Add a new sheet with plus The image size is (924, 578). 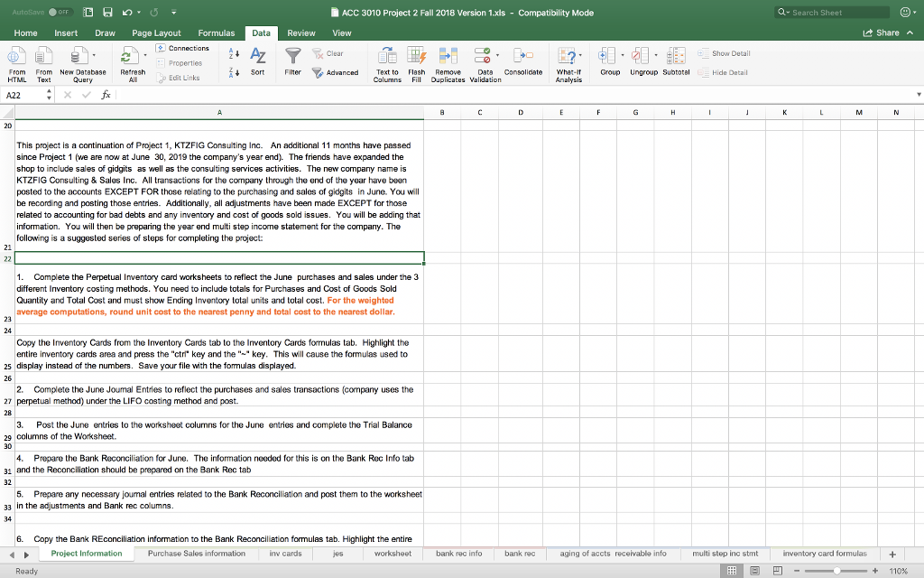coord(892,555)
